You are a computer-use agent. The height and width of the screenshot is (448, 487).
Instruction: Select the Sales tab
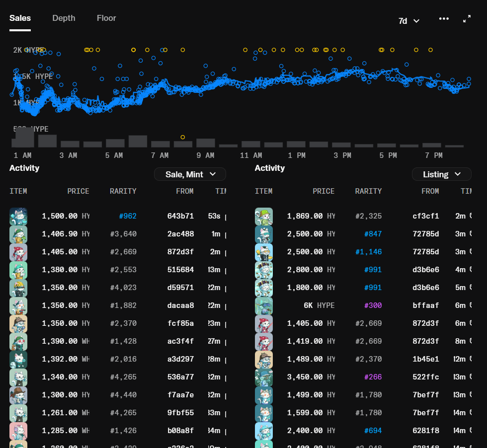click(x=20, y=18)
